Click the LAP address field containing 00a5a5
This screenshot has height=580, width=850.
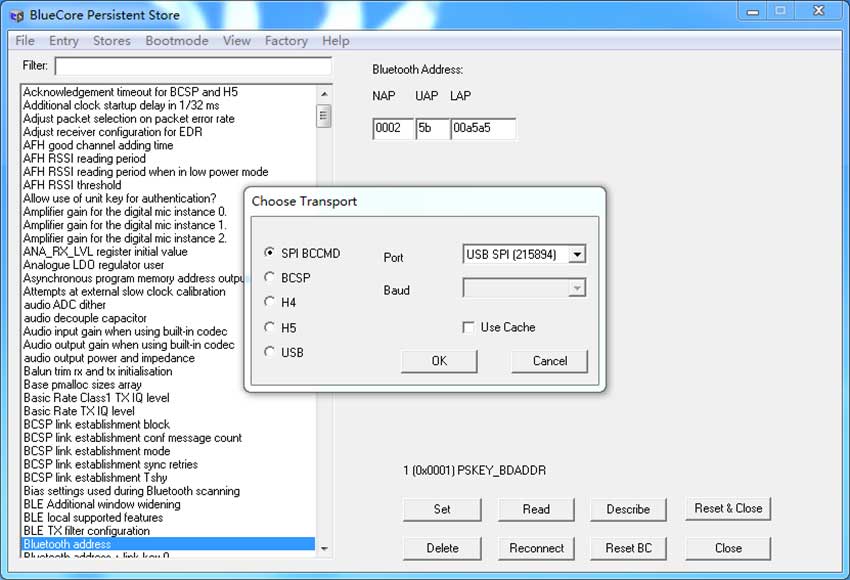coord(483,128)
